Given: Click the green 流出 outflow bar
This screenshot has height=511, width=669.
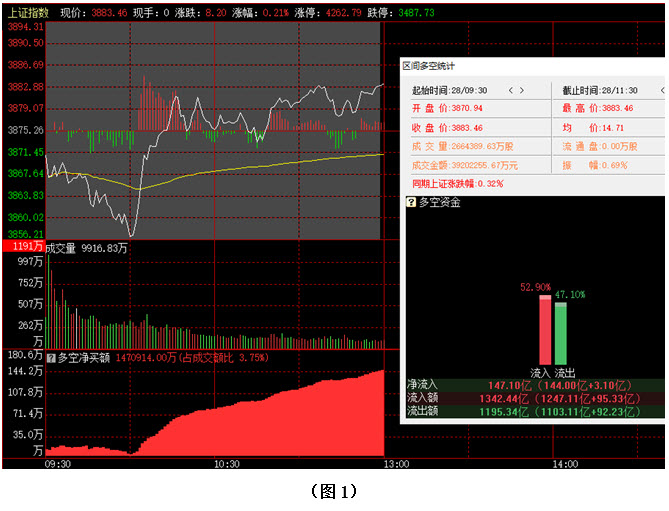Looking at the screenshot, I should click(x=560, y=334).
